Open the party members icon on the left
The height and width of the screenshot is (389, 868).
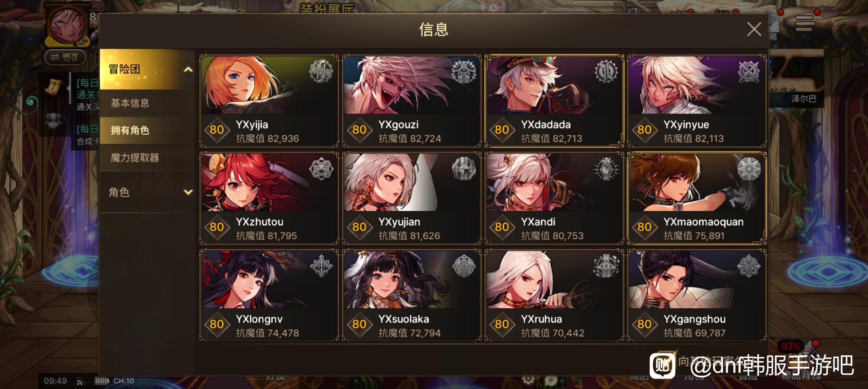pos(54,121)
